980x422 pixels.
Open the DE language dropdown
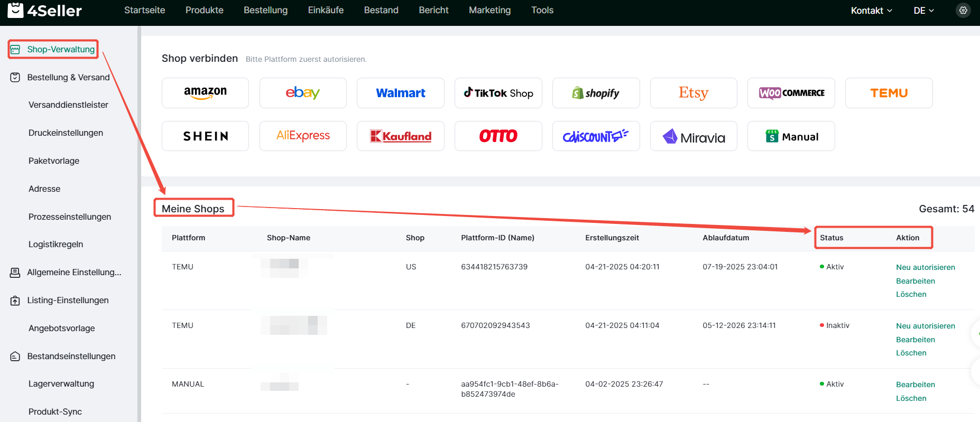click(x=923, y=11)
